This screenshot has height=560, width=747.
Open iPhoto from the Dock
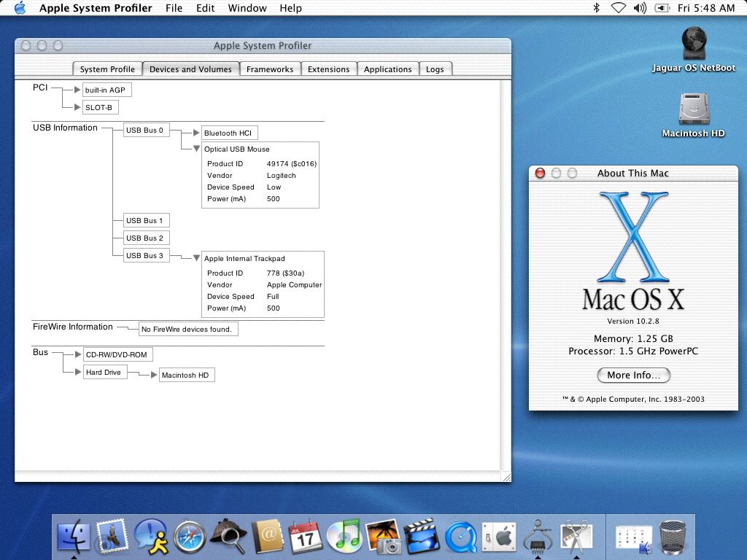pyautogui.click(x=383, y=537)
